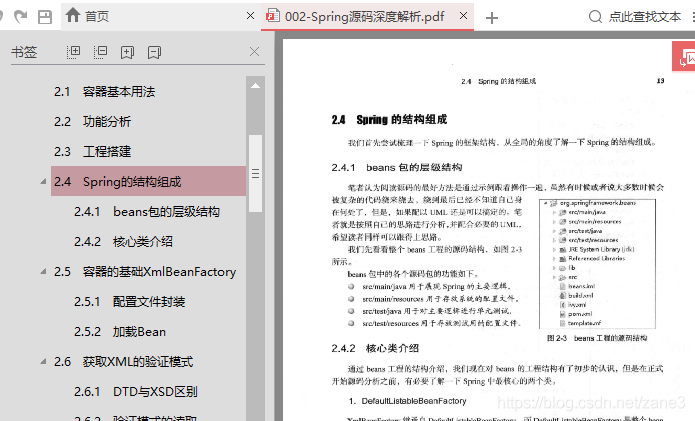This screenshot has width=695, height=421.
Task: Close the 书签 bookmarks panel
Action: (254, 52)
